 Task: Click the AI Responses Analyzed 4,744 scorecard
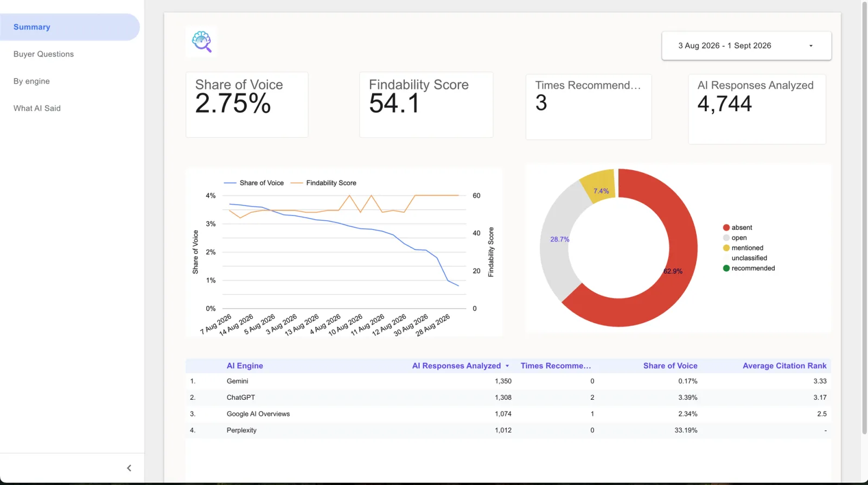pyautogui.click(x=757, y=109)
